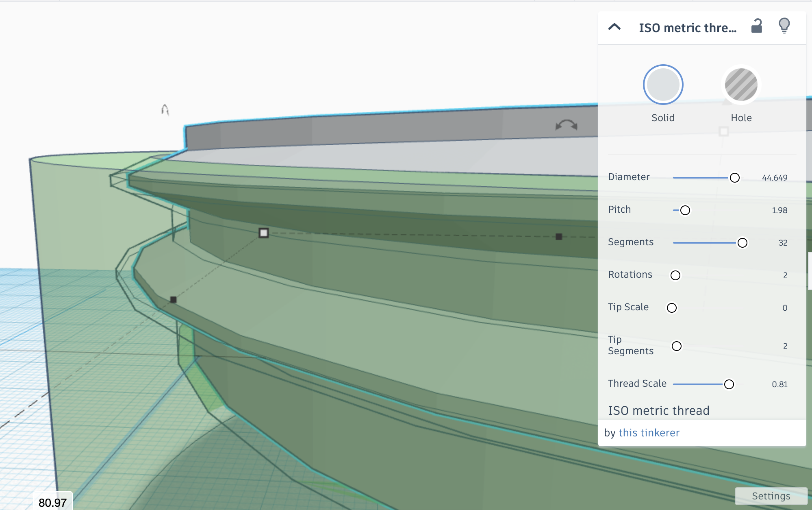Open the 'this tinkerer' author link

[649, 433]
